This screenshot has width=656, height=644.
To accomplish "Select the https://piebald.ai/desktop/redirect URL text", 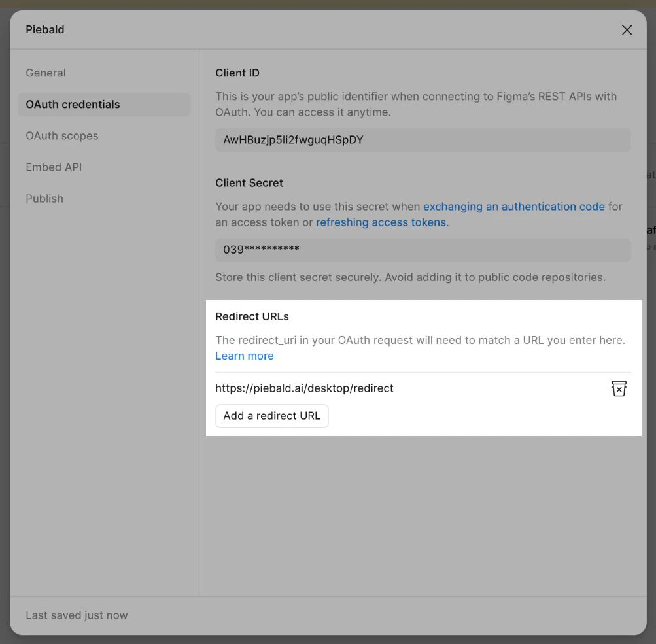I will coord(304,388).
